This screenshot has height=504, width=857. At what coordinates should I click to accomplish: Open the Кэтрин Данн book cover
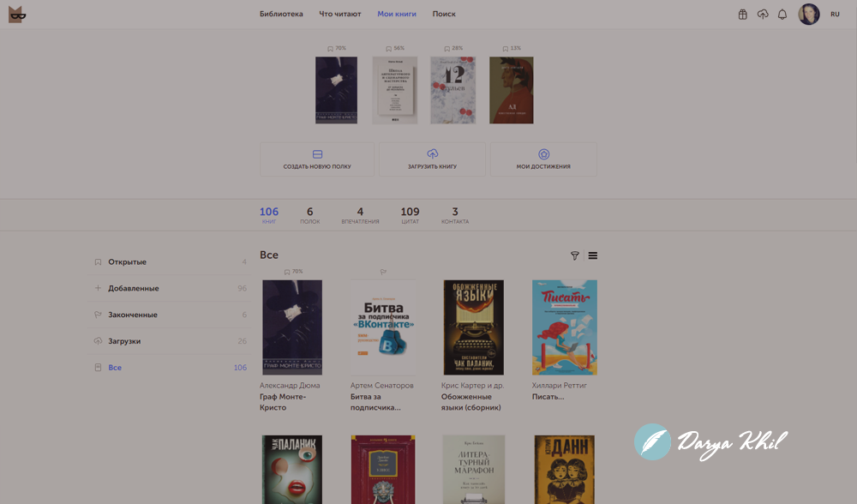(564, 470)
